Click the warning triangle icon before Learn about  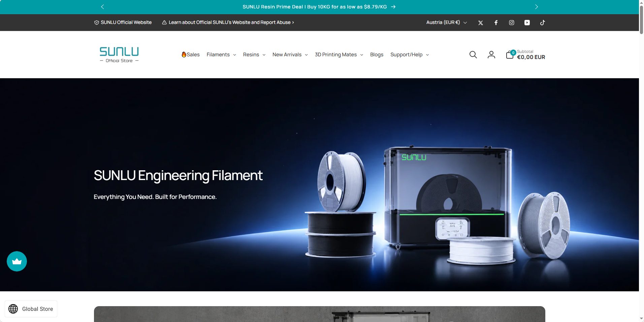[x=164, y=23]
